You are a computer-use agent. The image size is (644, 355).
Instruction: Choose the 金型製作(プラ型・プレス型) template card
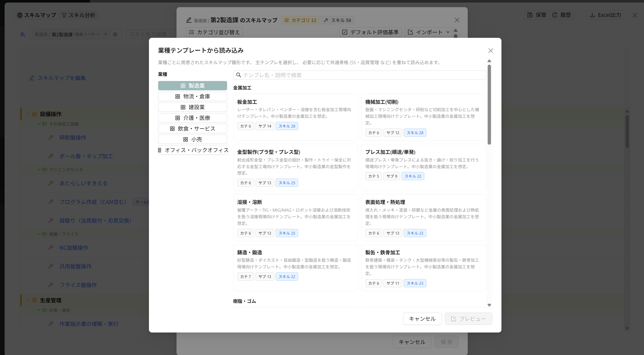[295, 167]
